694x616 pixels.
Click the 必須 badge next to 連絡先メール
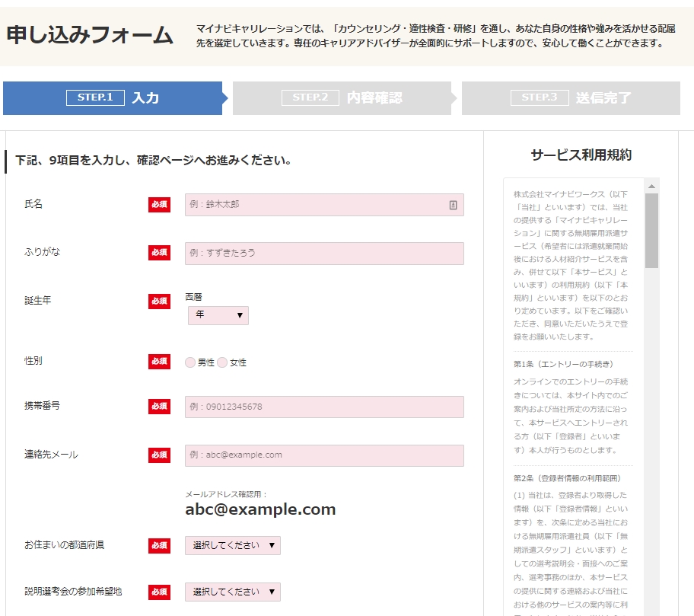pyautogui.click(x=159, y=455)
